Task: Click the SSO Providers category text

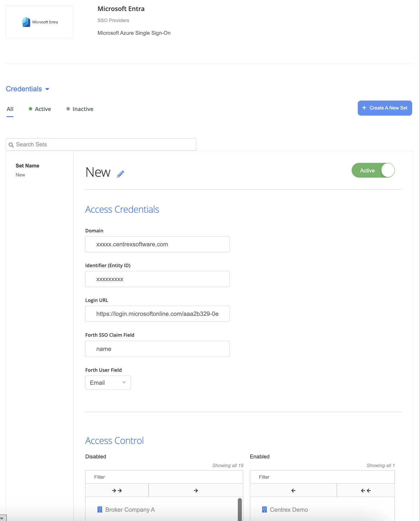Action: [113, 20]
